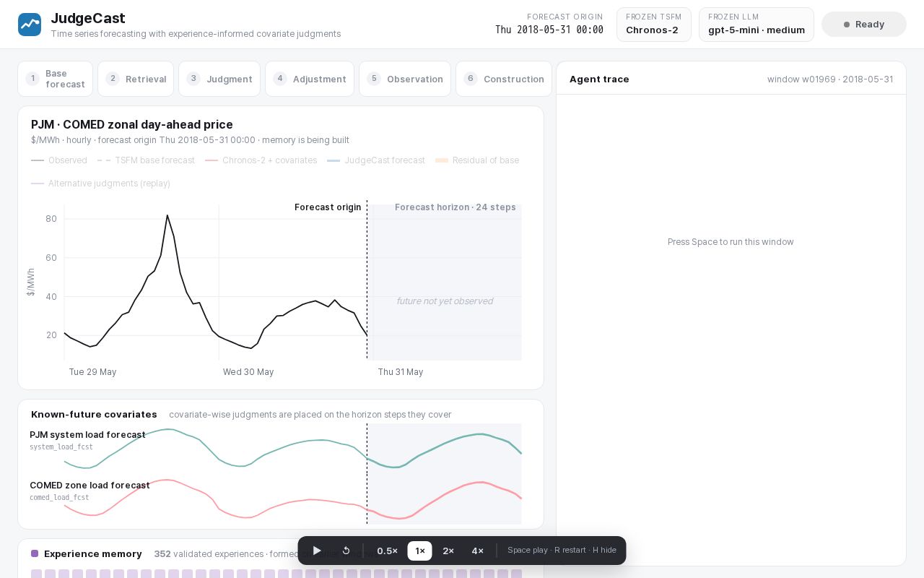
Task: Click the purple Experience memory square icon
Action: [35, 554]
